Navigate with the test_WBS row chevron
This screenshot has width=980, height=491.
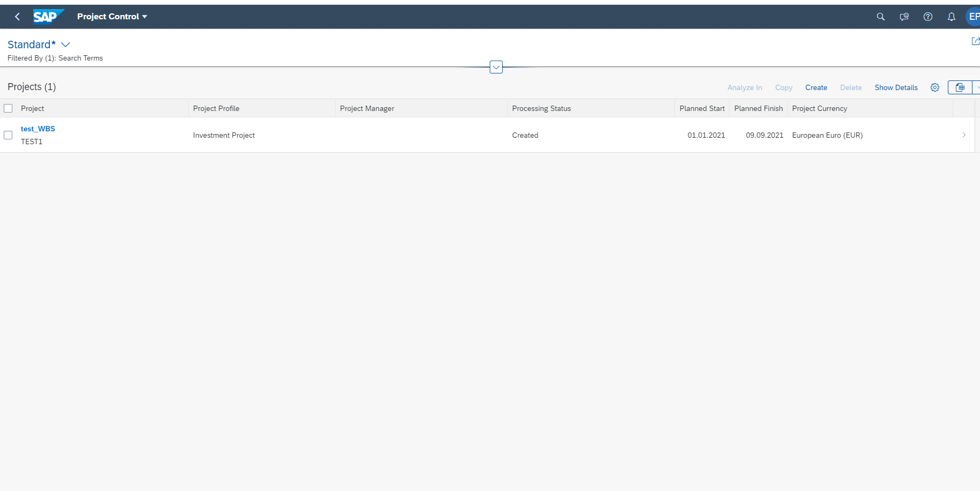(964, 135)
